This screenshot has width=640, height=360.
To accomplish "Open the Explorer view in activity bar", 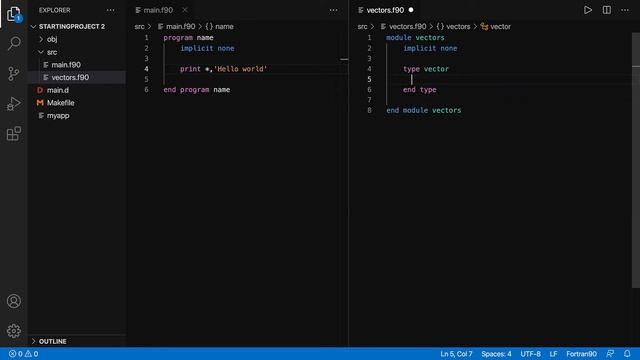I will click(x=14, y=14).
